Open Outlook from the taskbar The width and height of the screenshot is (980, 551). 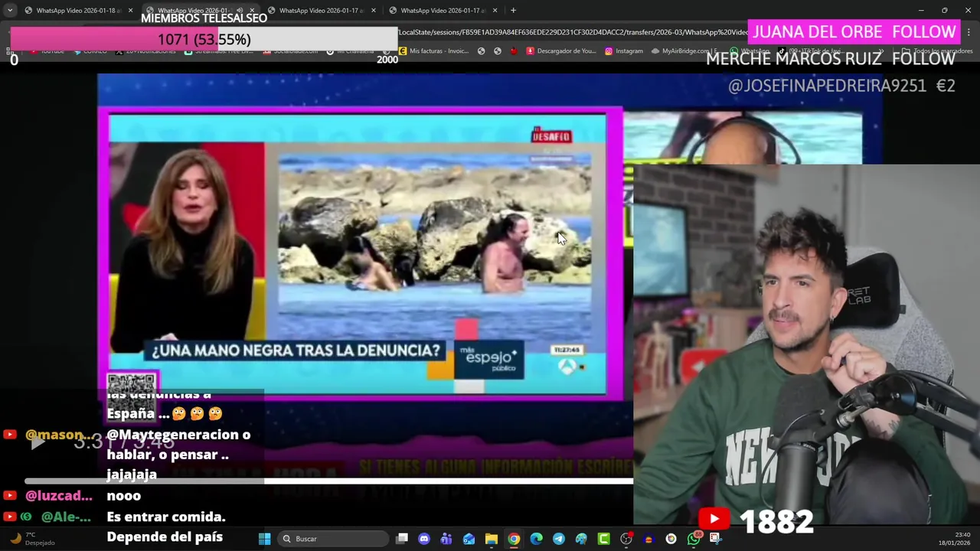469,539
